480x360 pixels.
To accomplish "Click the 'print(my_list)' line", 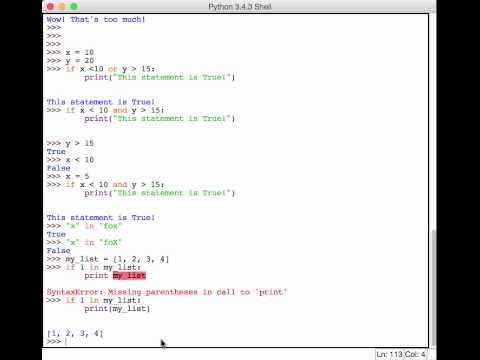I will (x=117, y=309).
